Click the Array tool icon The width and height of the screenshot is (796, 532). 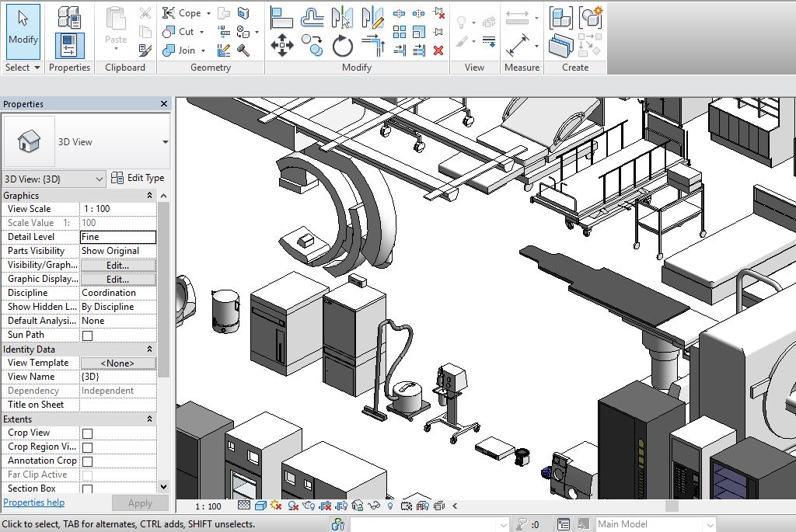tap(400, 32)
